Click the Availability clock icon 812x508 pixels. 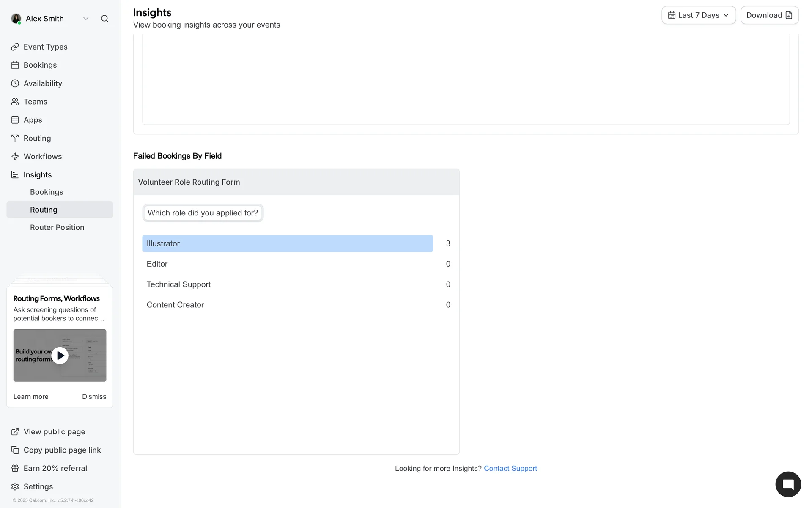pyautogui.click(x=15, y=83)
